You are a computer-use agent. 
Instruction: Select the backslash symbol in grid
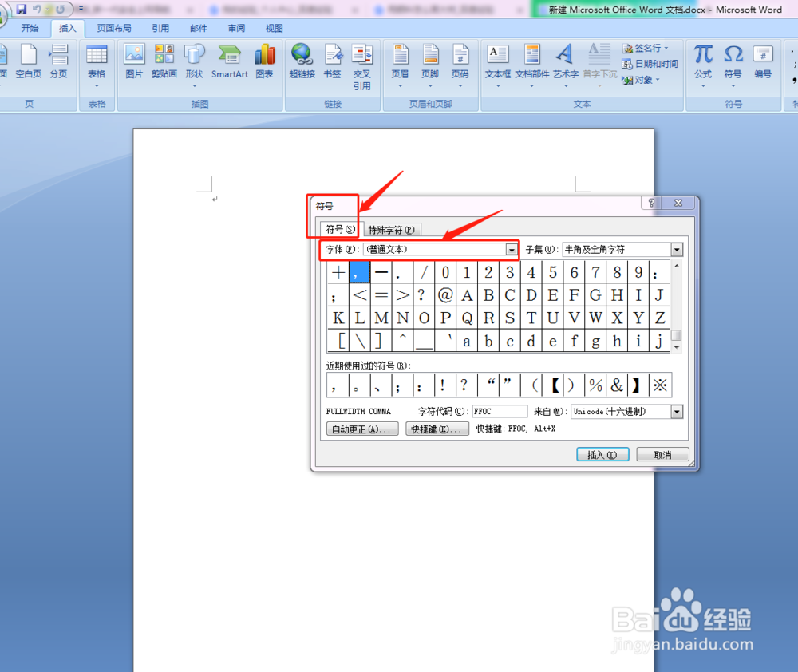360,341
